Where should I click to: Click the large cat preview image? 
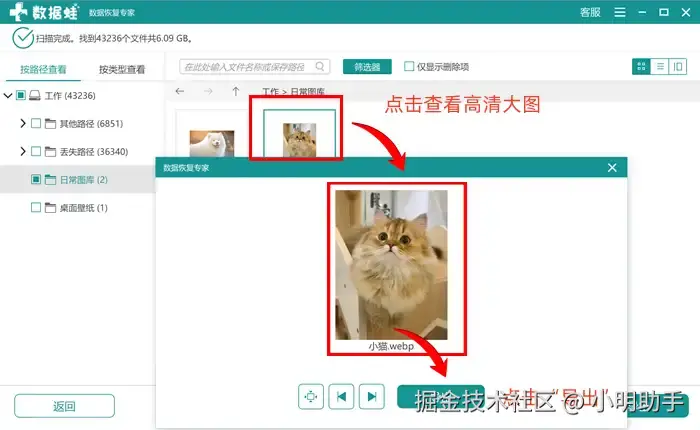[x=391, y=265]
